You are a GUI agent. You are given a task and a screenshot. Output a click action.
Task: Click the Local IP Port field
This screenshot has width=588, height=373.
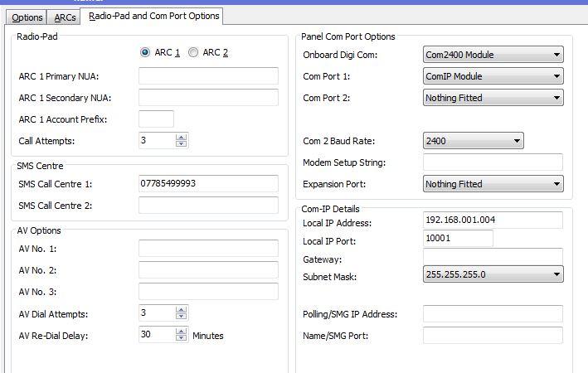458,239
